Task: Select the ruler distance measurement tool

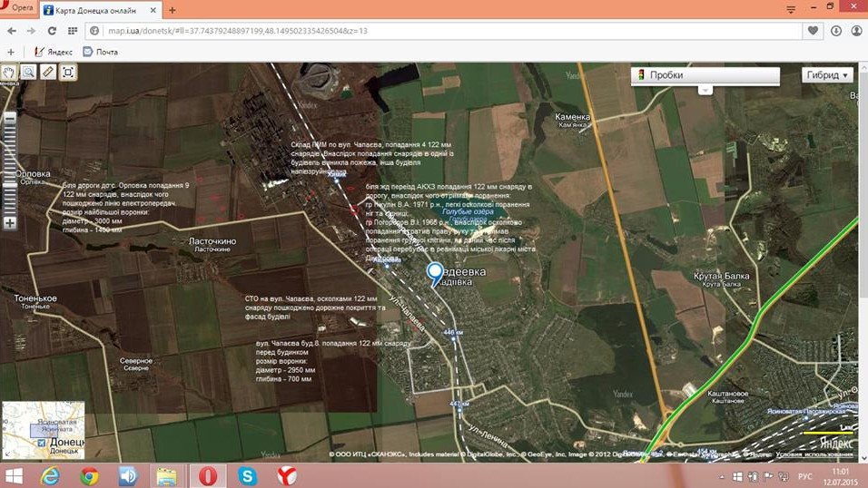Action: [48, 72]
